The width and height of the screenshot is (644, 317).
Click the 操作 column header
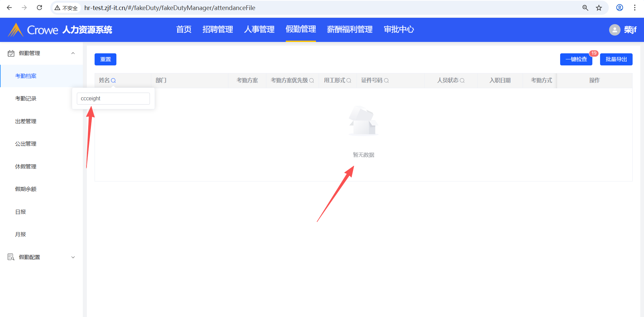(x=594, y=81)
